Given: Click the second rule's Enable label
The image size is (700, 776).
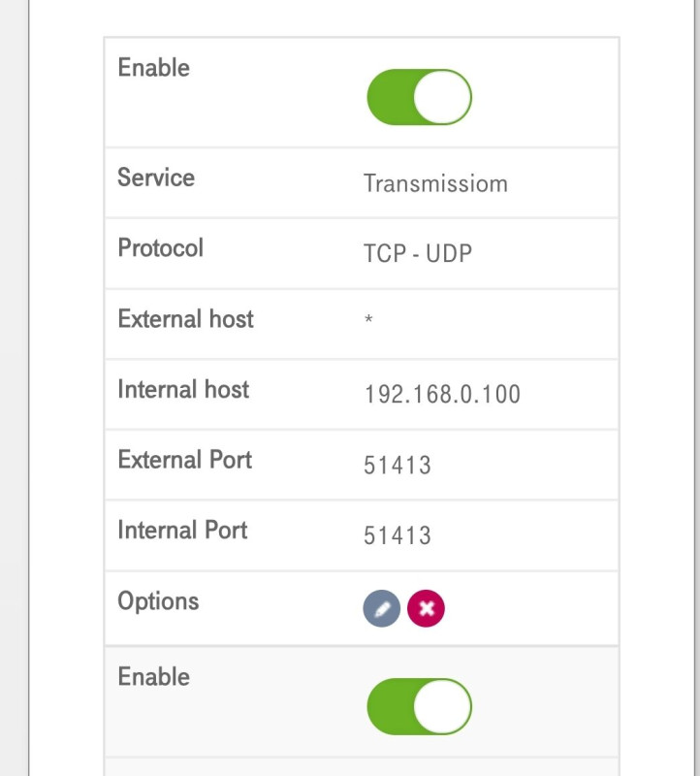Looking at the screenshot, I should [x=154, y=677].
